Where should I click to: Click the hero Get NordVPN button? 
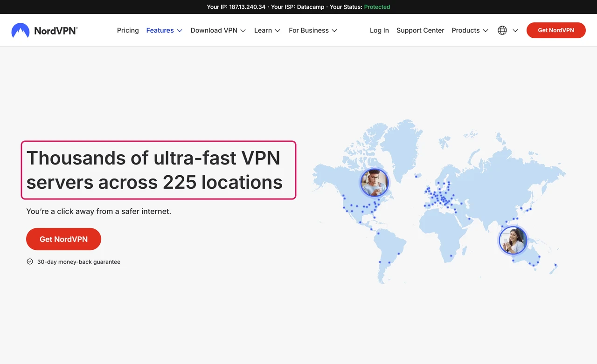63,239
